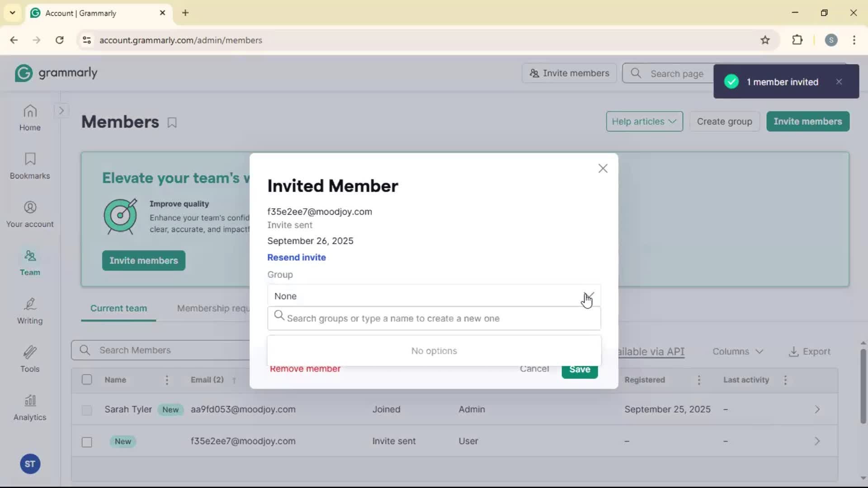The image size is (868, 488).
Task: Open Analytics sidebar section
Action: [x=30, y=408]
